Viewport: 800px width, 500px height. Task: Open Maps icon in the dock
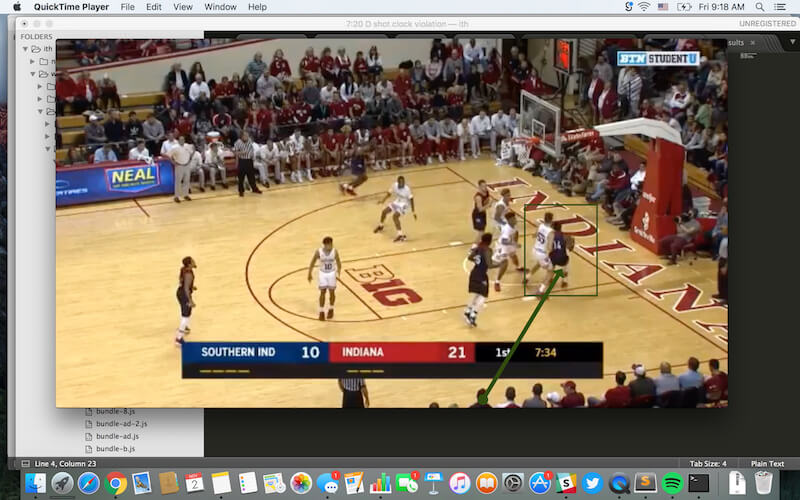[x=274, y=483]
